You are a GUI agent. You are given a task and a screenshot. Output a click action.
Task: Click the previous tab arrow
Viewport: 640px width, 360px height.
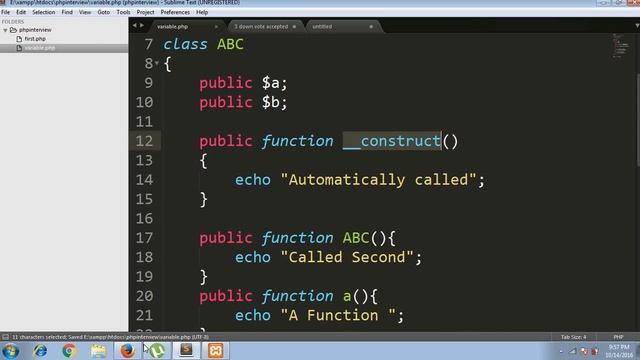pos(134,25)
